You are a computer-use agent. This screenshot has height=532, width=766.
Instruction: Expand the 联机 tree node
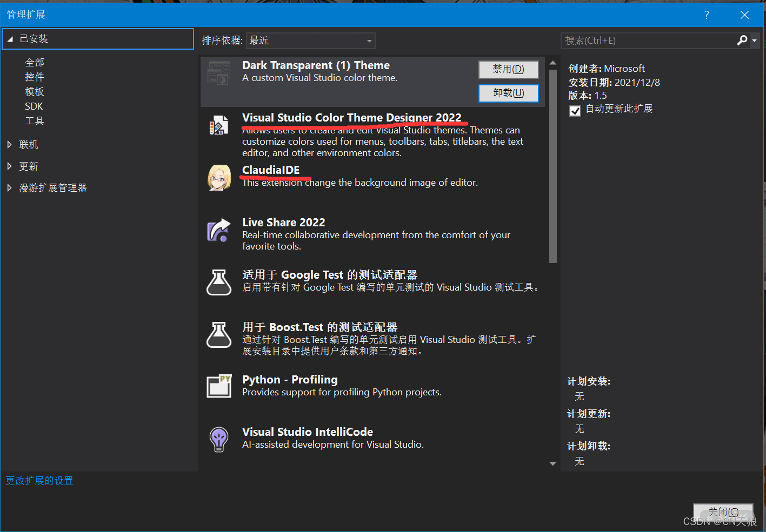(9, 145)
